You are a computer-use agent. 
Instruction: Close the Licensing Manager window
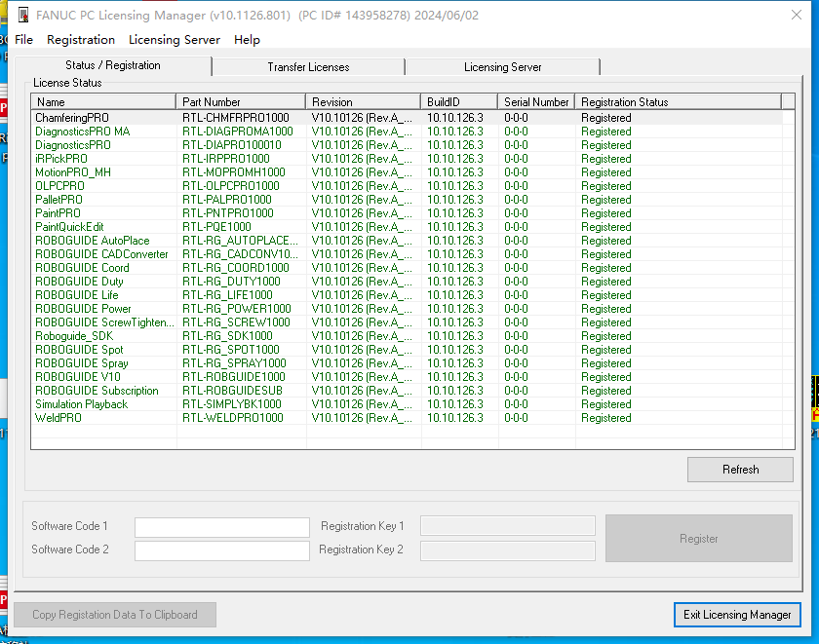pyautogui.click(x=796, y=16)
